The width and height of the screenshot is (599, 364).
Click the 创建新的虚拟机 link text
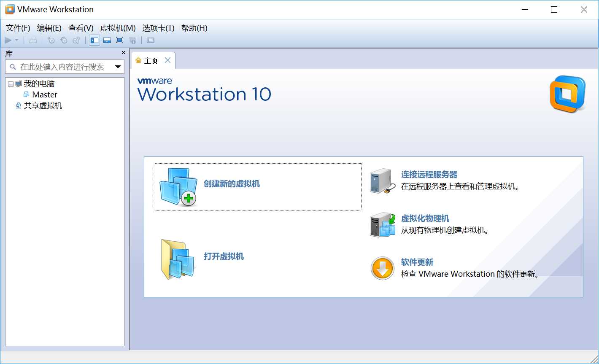232,184
